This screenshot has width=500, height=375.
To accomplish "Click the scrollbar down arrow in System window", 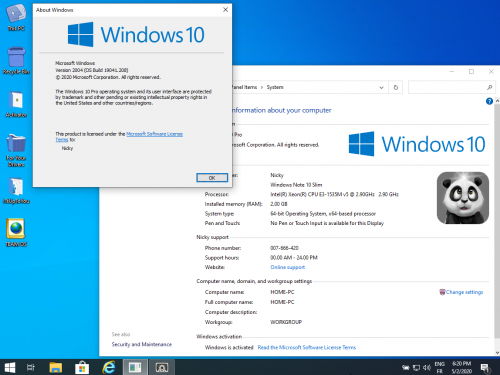I will coord(497,353).
